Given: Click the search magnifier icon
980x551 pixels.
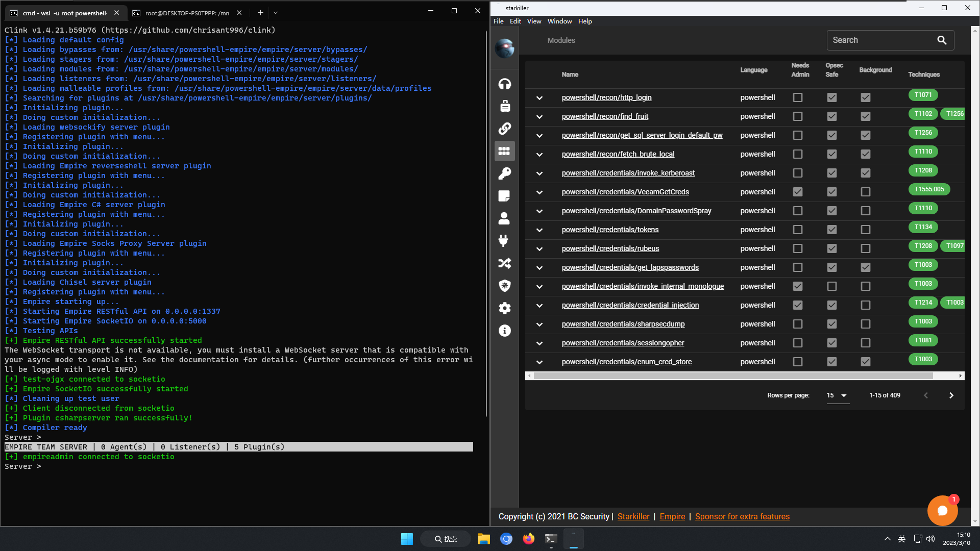Looking at the screenshot, I should pos(942,40).
